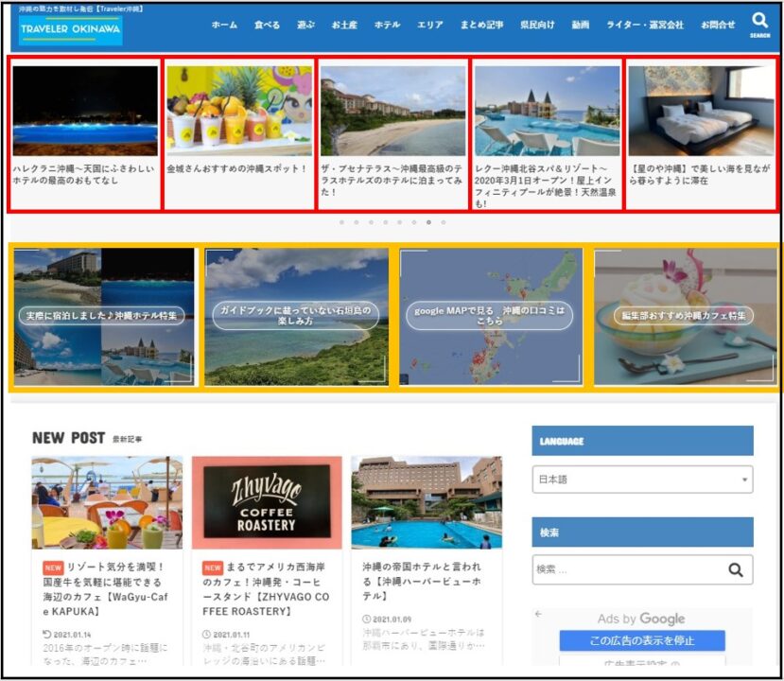The height and width of the screenshot is (681, 784).
Task: Click the NEW badge on ZHYVAGO COFFEE post
Action: click(213, 567)
